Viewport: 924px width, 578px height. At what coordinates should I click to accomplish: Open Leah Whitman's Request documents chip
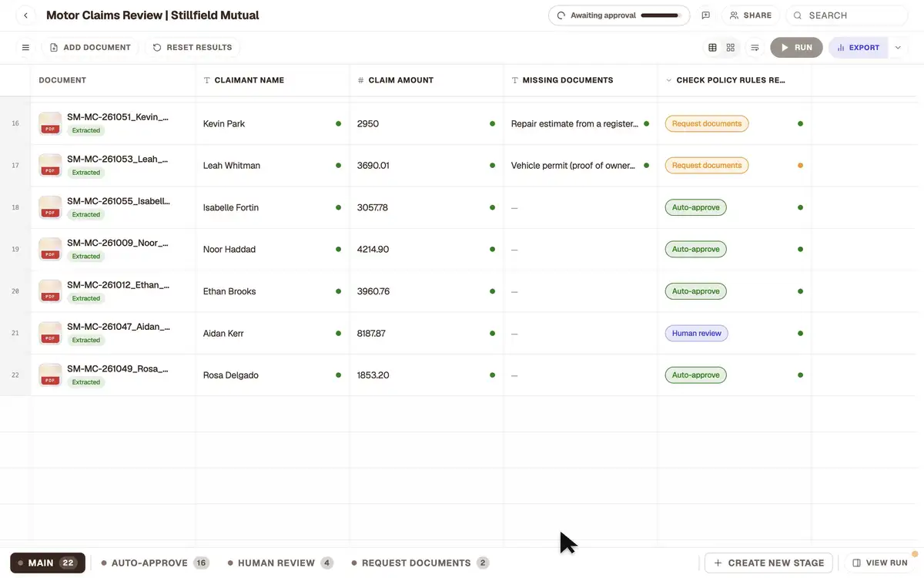point(707,166)
